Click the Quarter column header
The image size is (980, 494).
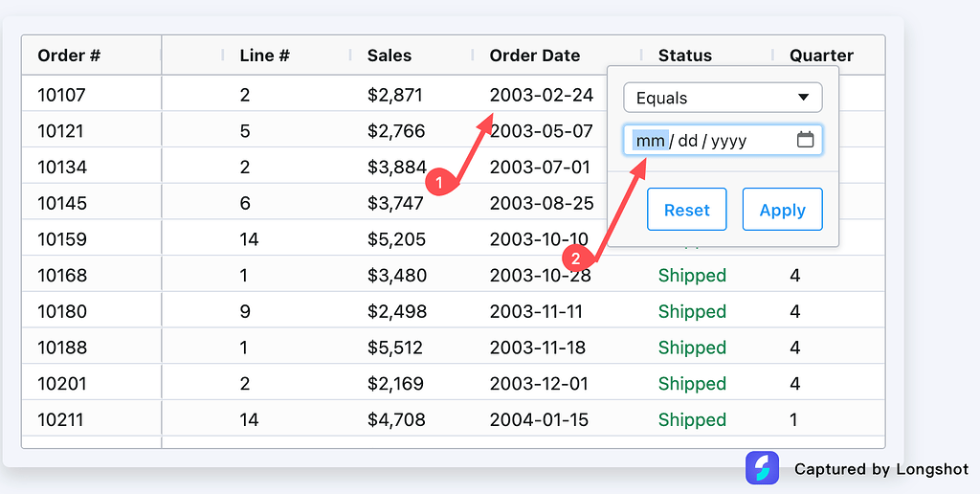[x=821, y=56]
